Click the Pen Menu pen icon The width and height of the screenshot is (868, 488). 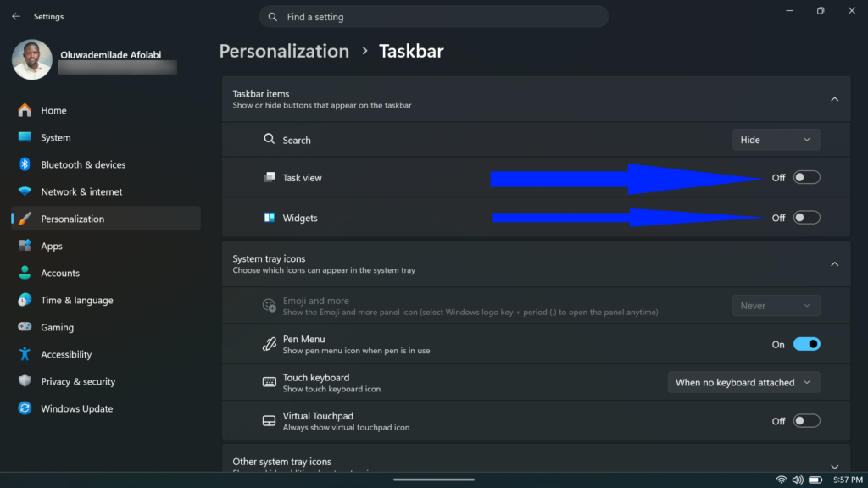click(x=269, y=344)
